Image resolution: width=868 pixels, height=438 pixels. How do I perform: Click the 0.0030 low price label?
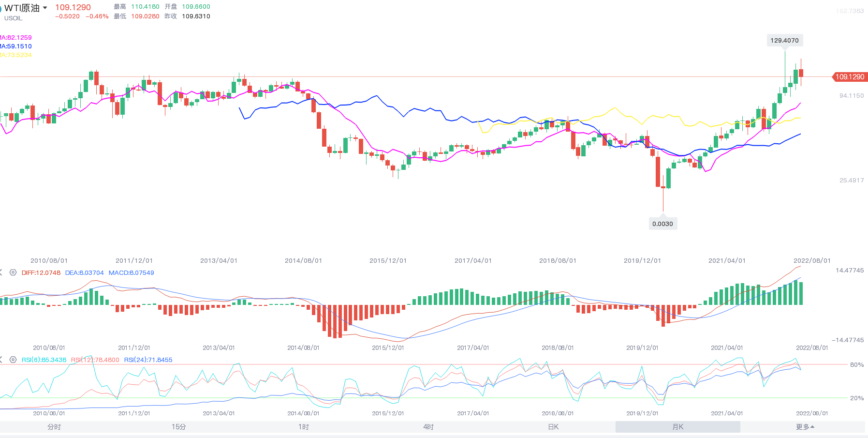click(662, 224)
